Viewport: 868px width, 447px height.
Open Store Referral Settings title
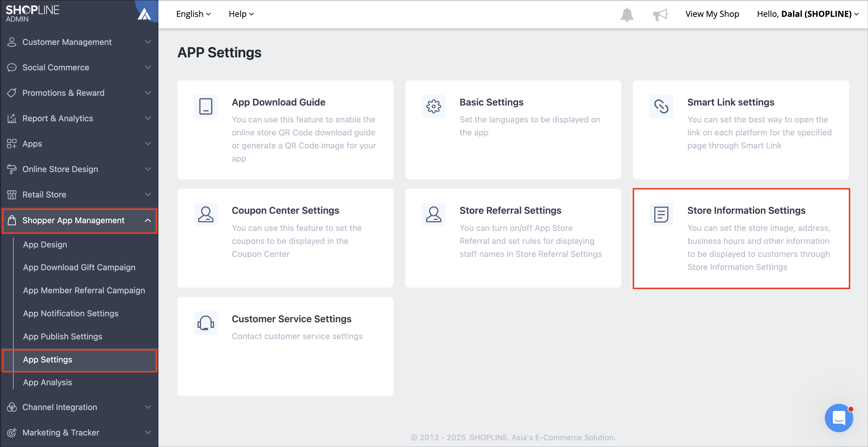pos(510,210)
